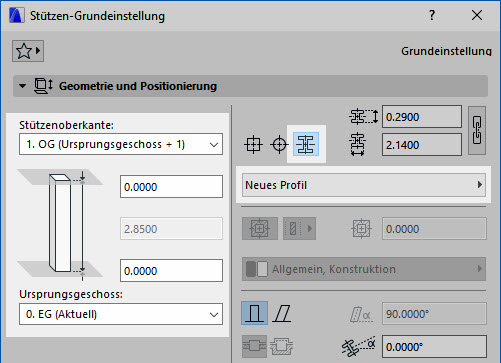Click the slant angle alpha icon
Viewport: 501px width, 363px height.
(x=361, y=314)
